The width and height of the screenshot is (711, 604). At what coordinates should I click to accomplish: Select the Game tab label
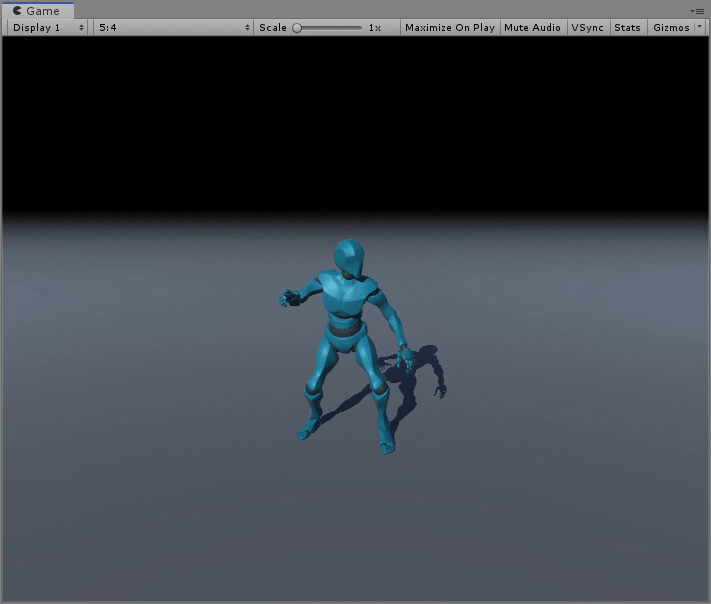(43, 11)
